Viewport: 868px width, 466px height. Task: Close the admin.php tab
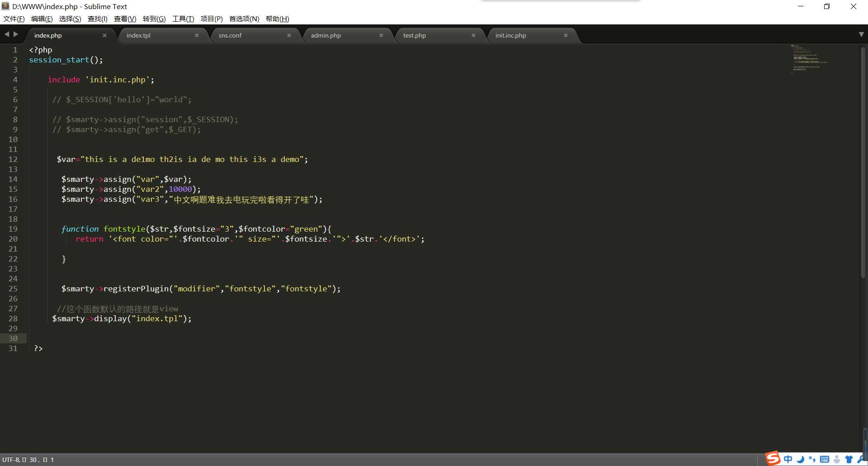(x=381, y=35)
